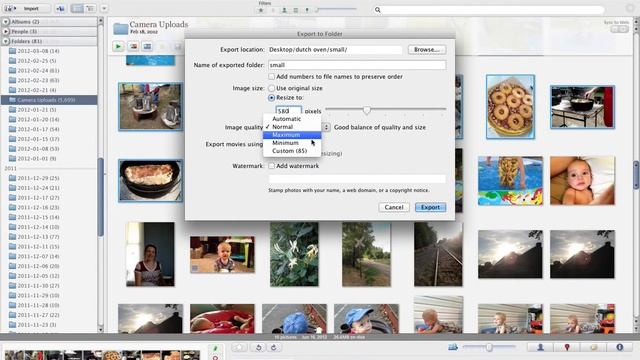Filter by geotagged photos icon
640x360 pixels.
(307, 10)
